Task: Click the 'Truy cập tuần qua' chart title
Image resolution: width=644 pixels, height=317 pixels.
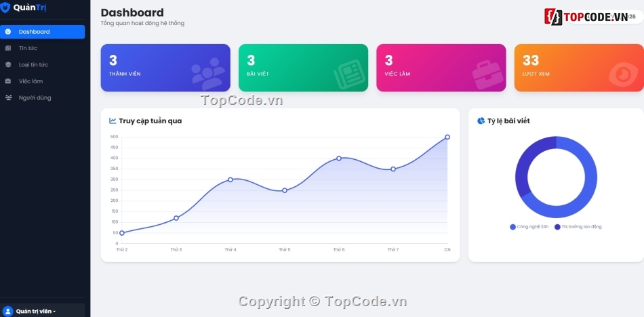Action: pyautogui.click(x=150, y=121)
